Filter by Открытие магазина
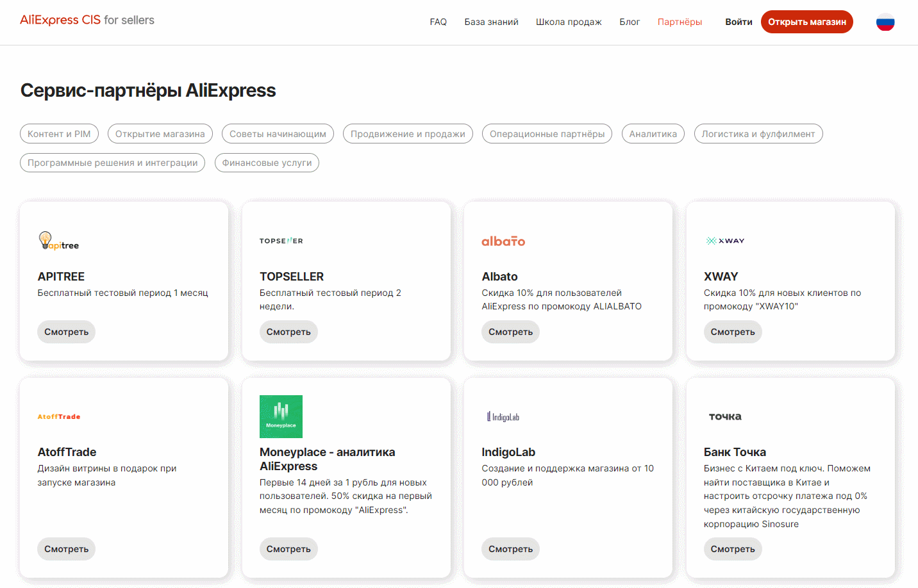This screenshot has height=588, width=918. pyautogui.click(x=160, y=134)
